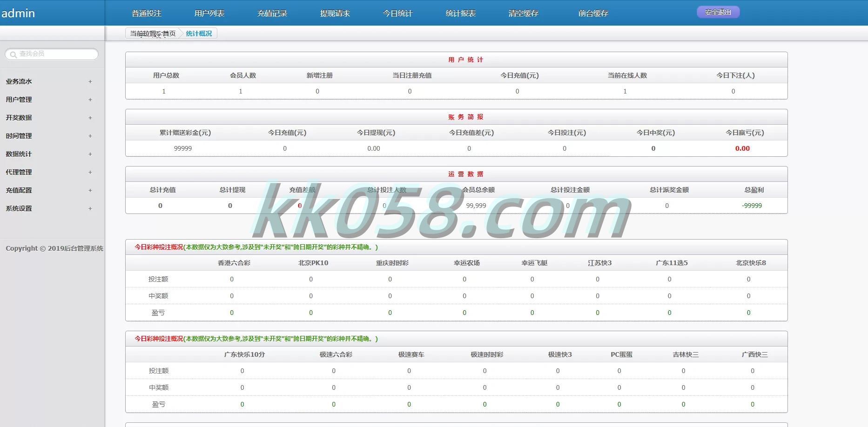This screenshot has height=427, width=868.
Task: Select 开奖数据 sidebar item
Action: pyautogui.click(x=19, y=118)
